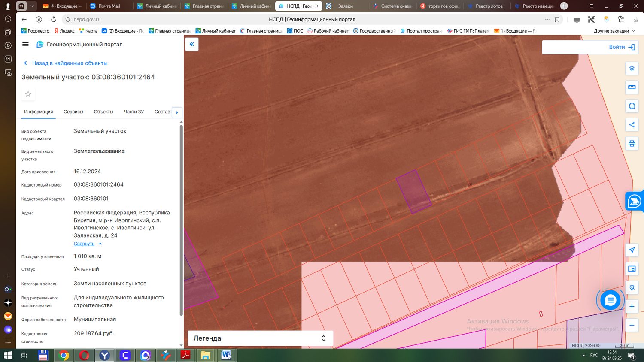Viewport: 644px width, 362px height.
Task: Click the highlighted purple parcel on the map
Action: [x=413, y=191]
